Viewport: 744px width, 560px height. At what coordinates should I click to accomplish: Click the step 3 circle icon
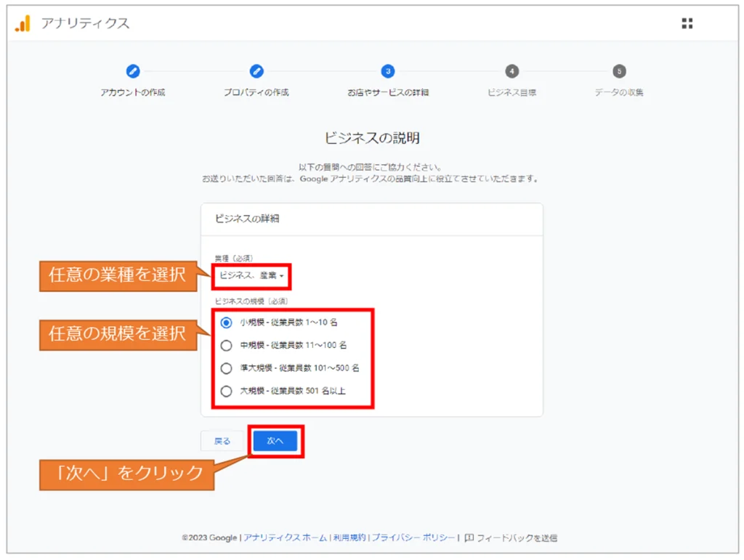pos(388,71)
